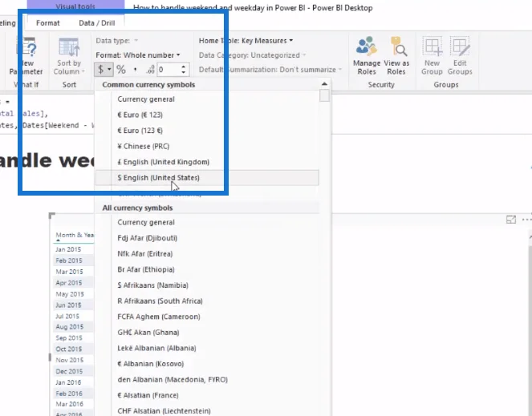Viewport: 532px width, 416px height.
Task: Select the Visual tools contextual tab
Action: pos(75,6)
